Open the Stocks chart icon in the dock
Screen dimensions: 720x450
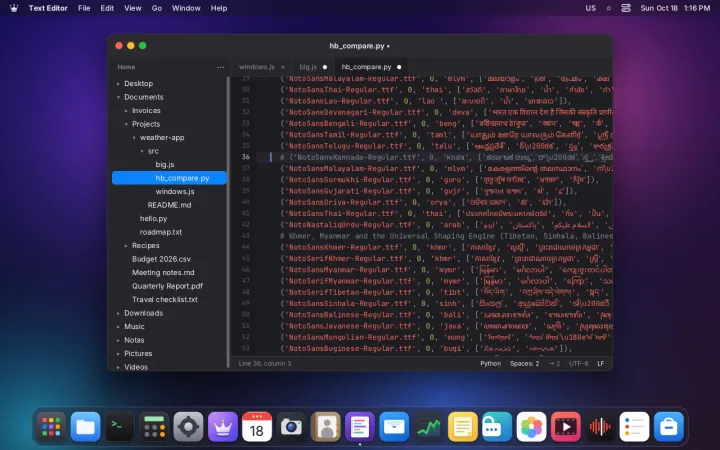click(428, 427)
